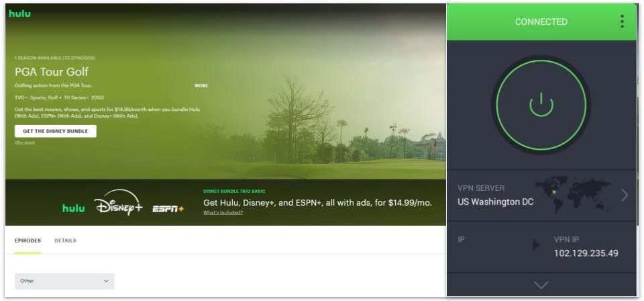Expand the VPN panel bottom chevron
The height and width of the screenshot is (301, 644).
tap(541, 285)
